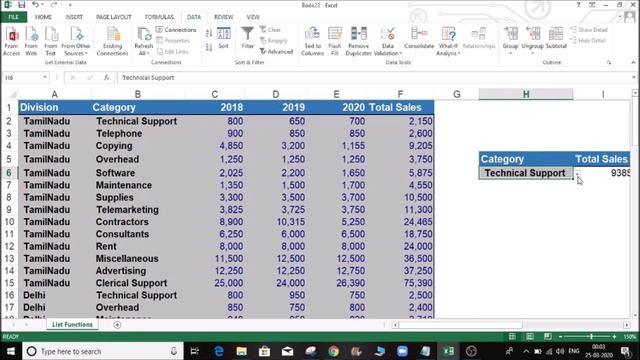Switch to the VIEW tab
The width and height of the screenshot is (640, 360).
pyautogui.click(x=253, y=17)
